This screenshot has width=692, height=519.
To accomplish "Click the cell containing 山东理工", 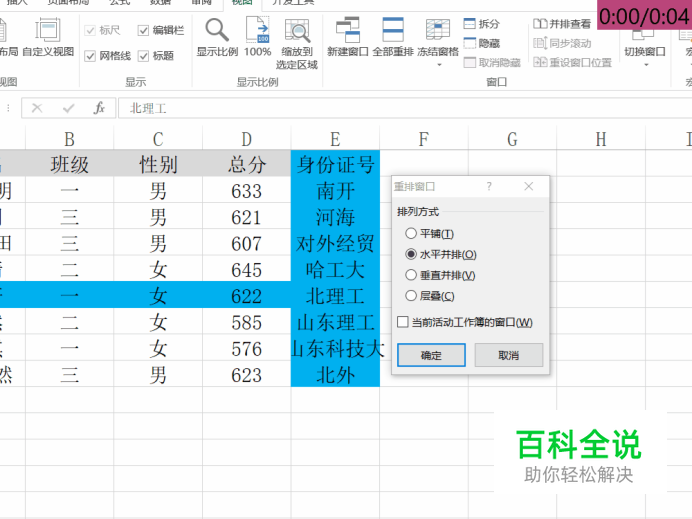I will click(335, 322).
